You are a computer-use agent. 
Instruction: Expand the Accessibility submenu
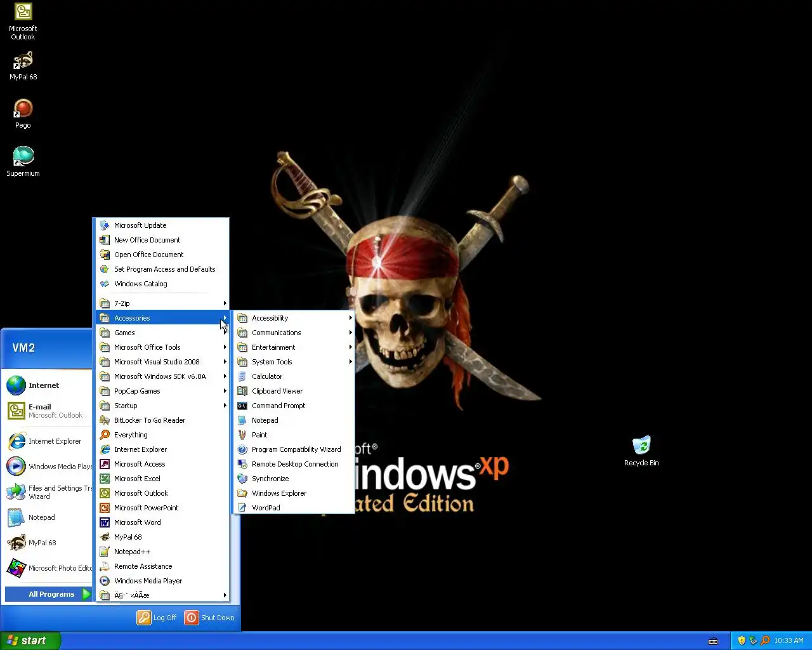294,318
